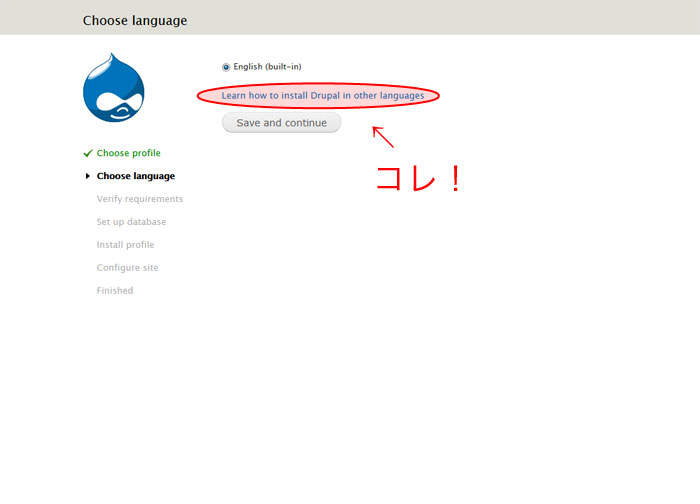Click the word "continue" on the save button
Screen dimensions: 700x504
point(305,123)
